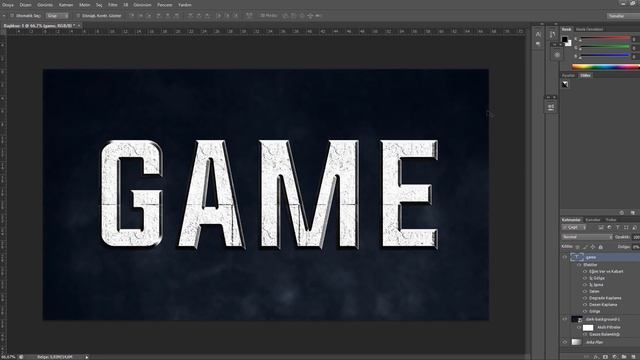Hide the İç Gölge effect
This screenshot has height=360, width=640.
coord(585,278)
